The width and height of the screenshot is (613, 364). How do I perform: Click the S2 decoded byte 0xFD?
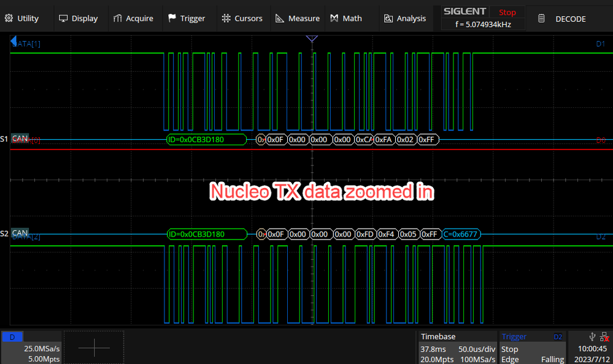pos(364,234)
